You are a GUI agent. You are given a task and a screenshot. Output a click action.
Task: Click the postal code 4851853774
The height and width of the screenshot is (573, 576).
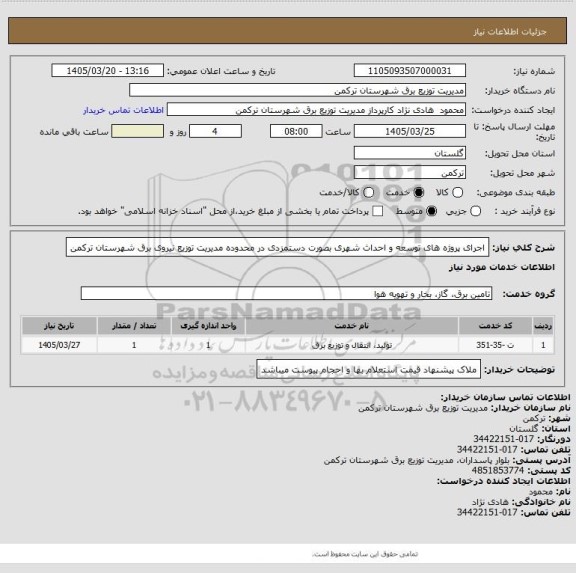498,470
